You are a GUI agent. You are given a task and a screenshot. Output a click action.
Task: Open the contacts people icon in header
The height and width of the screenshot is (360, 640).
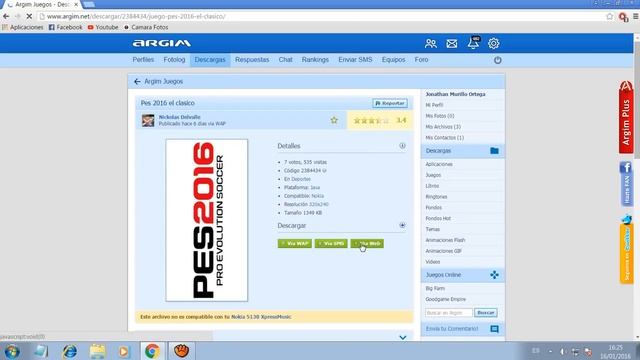pyautogui.click(x=431, y=43)
